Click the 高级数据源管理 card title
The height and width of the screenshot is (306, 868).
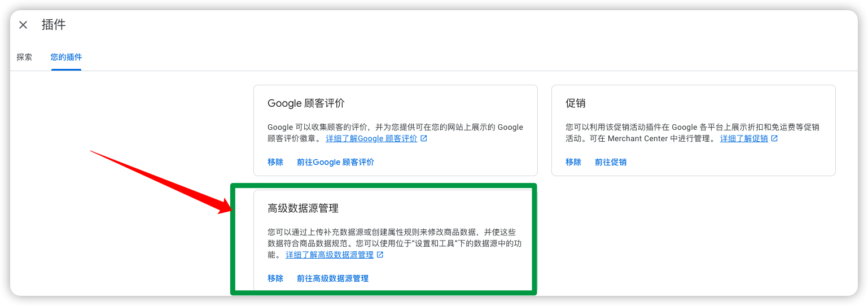coord(303,208)
